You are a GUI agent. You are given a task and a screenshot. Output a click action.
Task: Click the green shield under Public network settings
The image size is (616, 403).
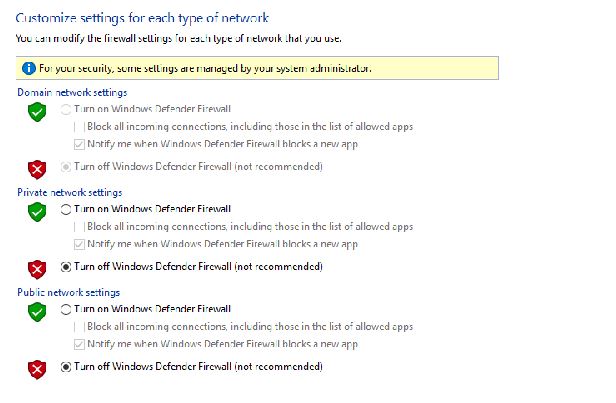click(37, 311)
